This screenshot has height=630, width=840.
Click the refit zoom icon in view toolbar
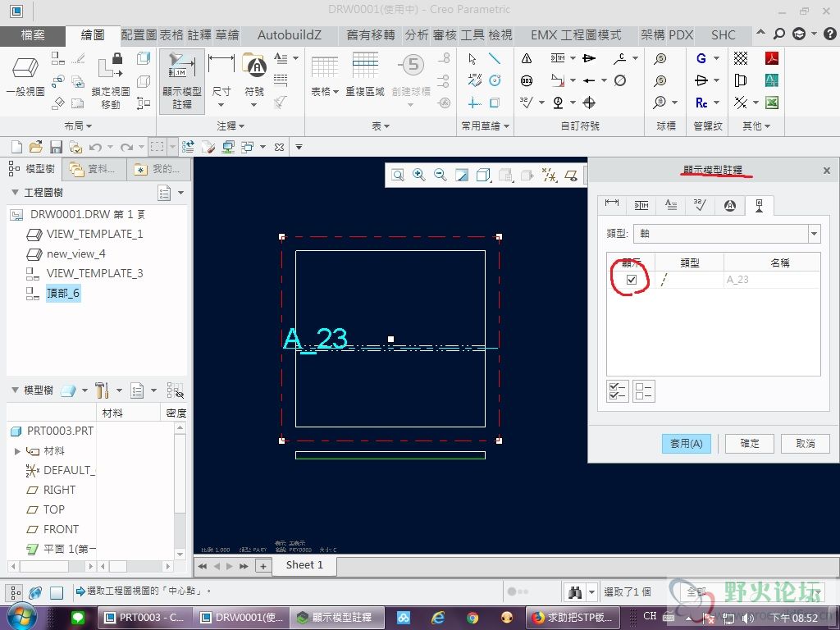point(398,175)
